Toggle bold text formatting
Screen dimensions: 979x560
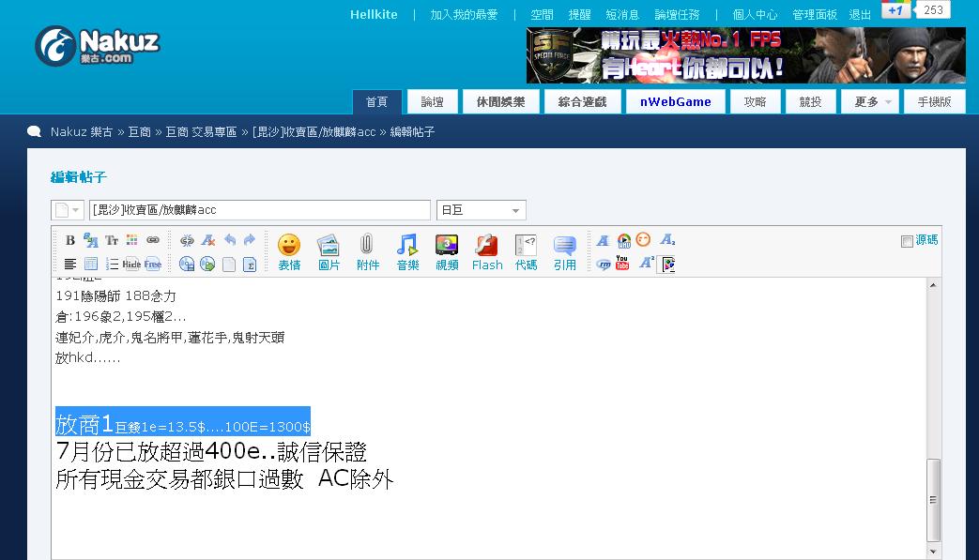[70, 240]
